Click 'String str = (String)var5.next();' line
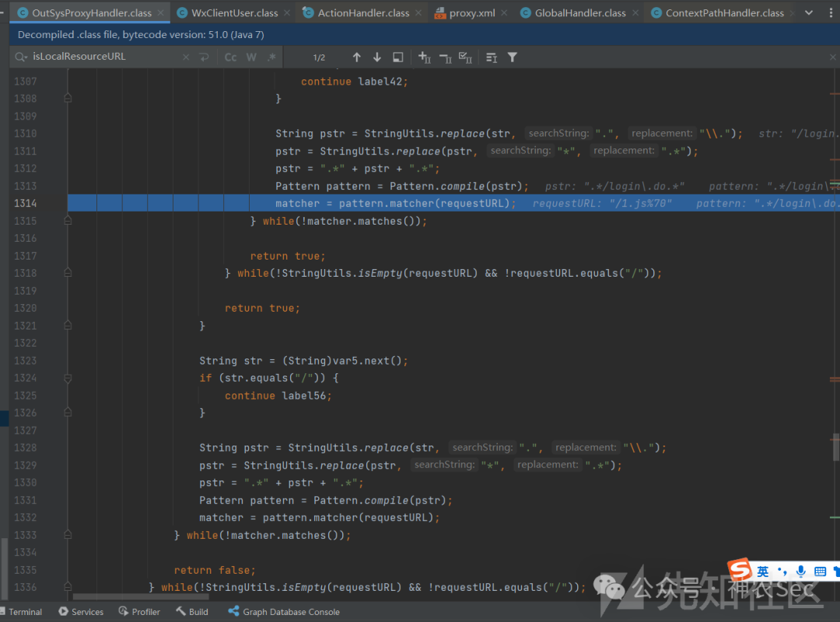This screenshot has height=622, width=840. (x=304, y=361)
